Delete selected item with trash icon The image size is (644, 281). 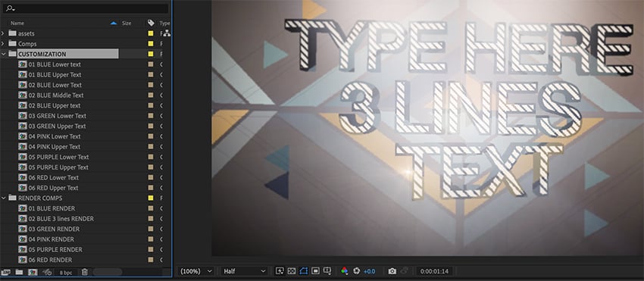click(85, 272)
